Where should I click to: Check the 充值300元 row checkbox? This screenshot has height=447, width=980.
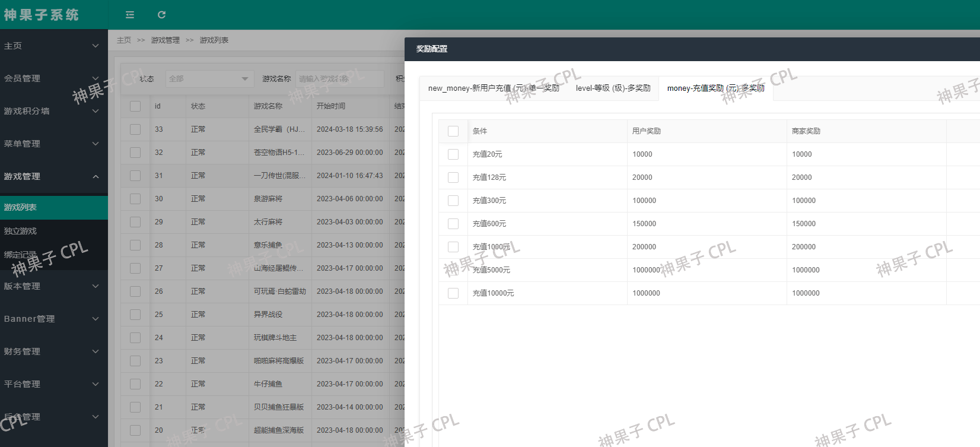pyautogui.click(x=453, y=201)
